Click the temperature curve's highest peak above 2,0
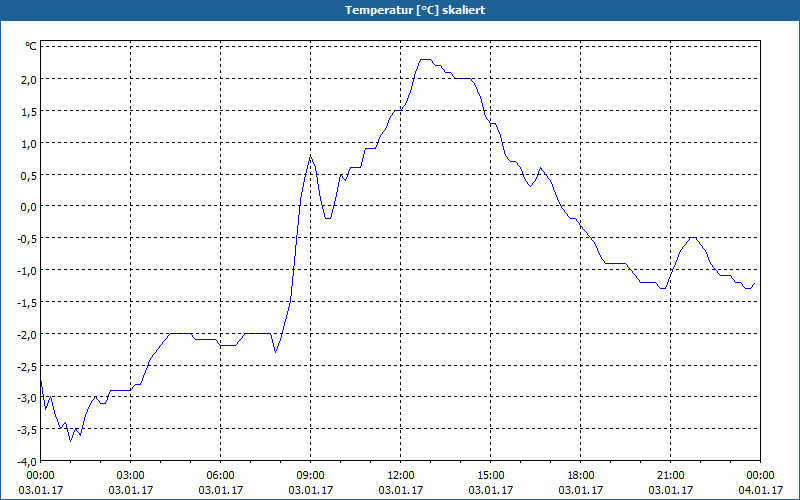800x500 pixels. click(x=426, y=60)
